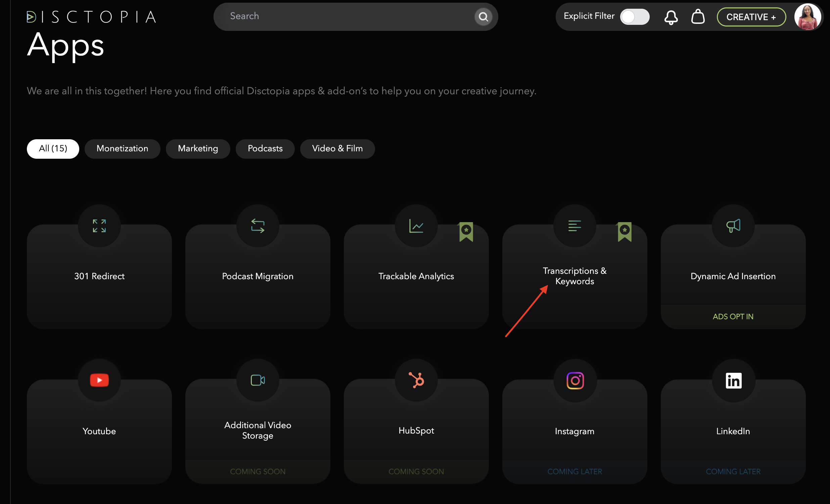This screenshot has width=830, height=504.
Task: Open the shopping bag icon
Action: coord(698,16)
